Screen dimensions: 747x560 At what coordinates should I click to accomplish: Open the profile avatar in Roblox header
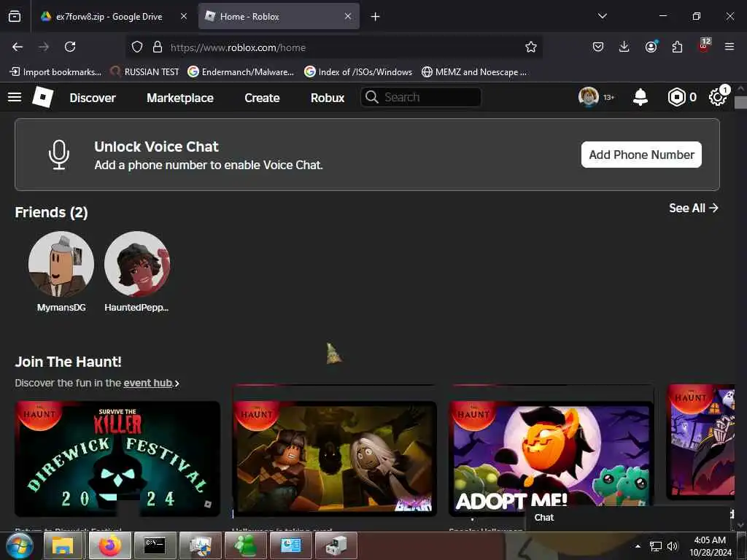pos(589,97)
